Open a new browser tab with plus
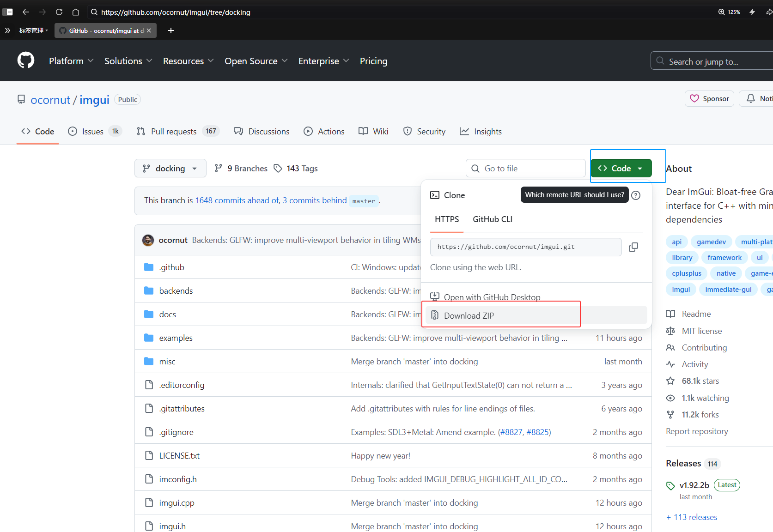The image size is (773, 532). tap(171, 30)
